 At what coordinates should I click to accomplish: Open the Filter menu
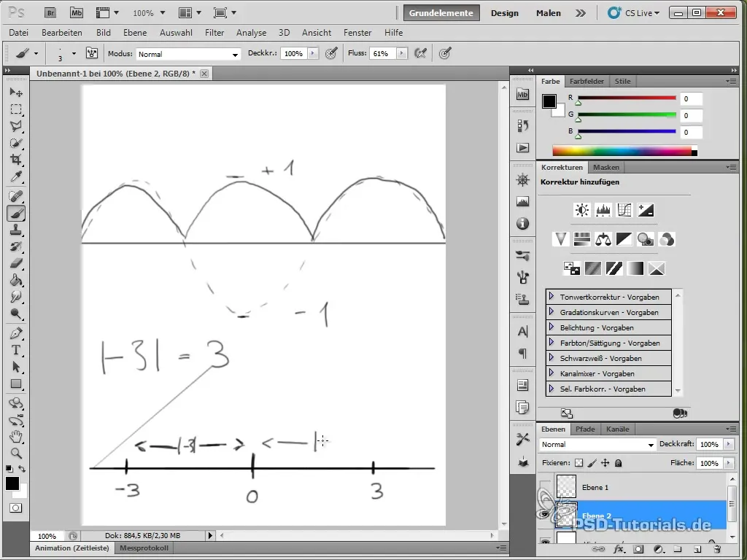pyautogui.click(x=214, y=32)
